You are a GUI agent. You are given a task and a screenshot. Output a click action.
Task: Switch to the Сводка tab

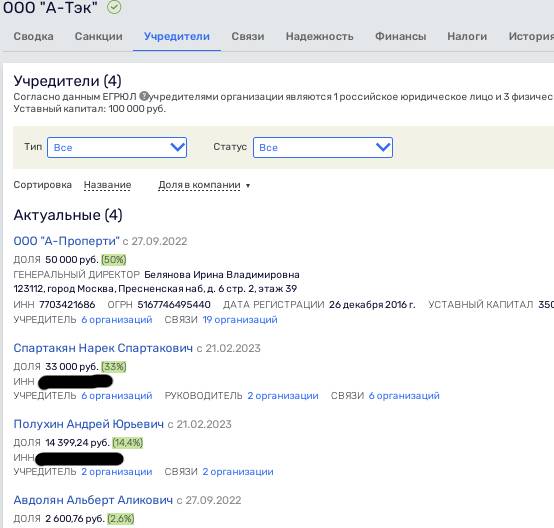coord(34,36)
